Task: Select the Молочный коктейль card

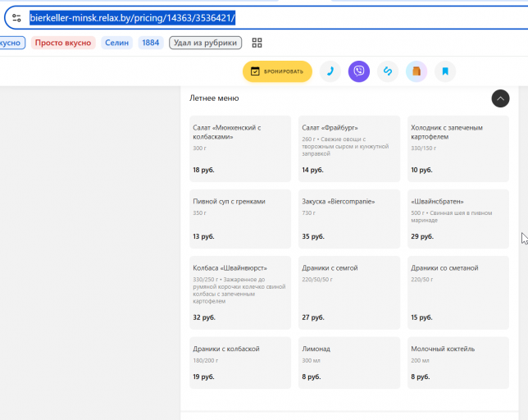Action: pyautogui.click(x=458, y=363)
